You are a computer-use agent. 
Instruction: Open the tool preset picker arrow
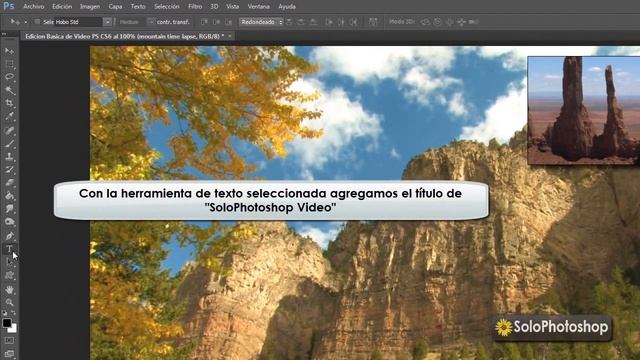(25, 22)
